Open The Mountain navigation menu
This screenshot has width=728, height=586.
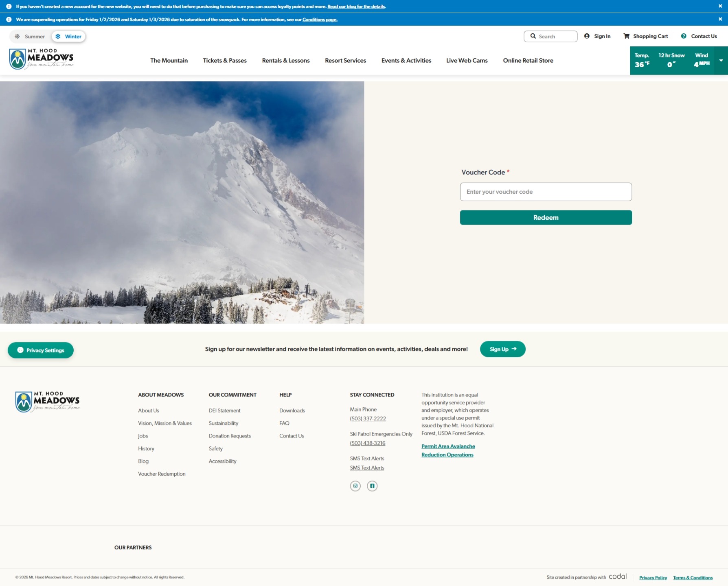(169, 61)
